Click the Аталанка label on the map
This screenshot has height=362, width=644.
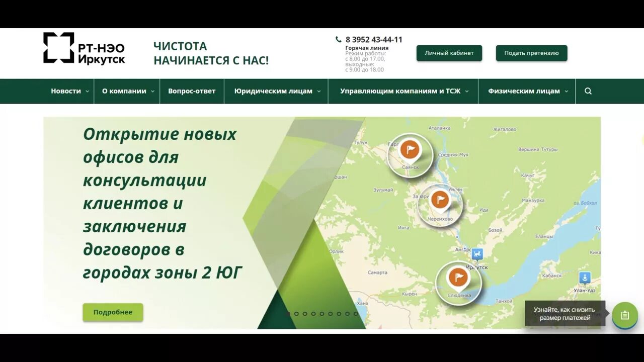click(439, 128)
